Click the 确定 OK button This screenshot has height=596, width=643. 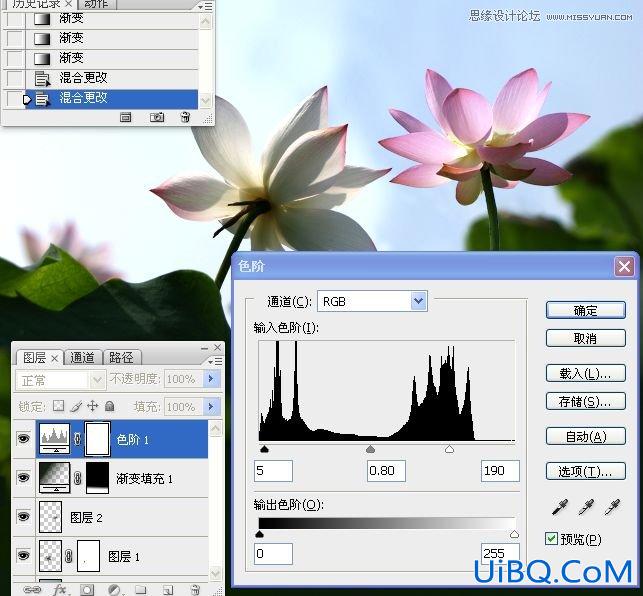pos(585,310)
